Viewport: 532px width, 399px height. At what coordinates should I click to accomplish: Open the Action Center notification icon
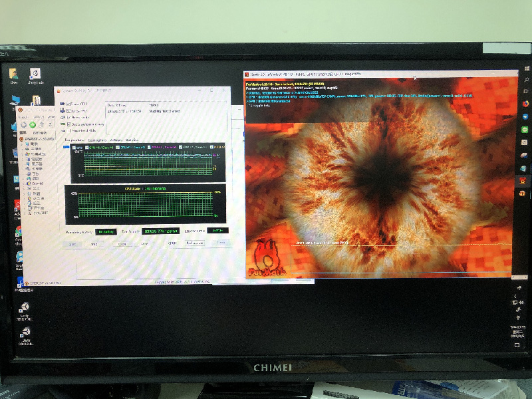pos(517,345)
